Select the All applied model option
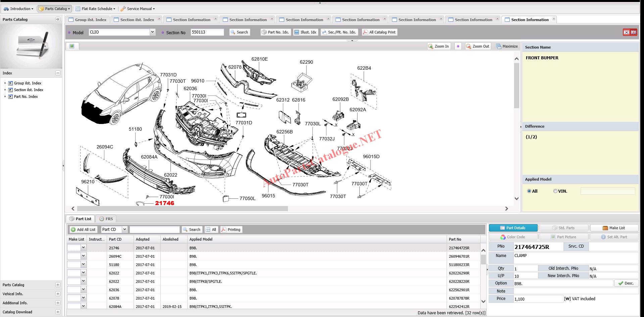The height and width of the screenshot is (317, 644). [529, 191]
